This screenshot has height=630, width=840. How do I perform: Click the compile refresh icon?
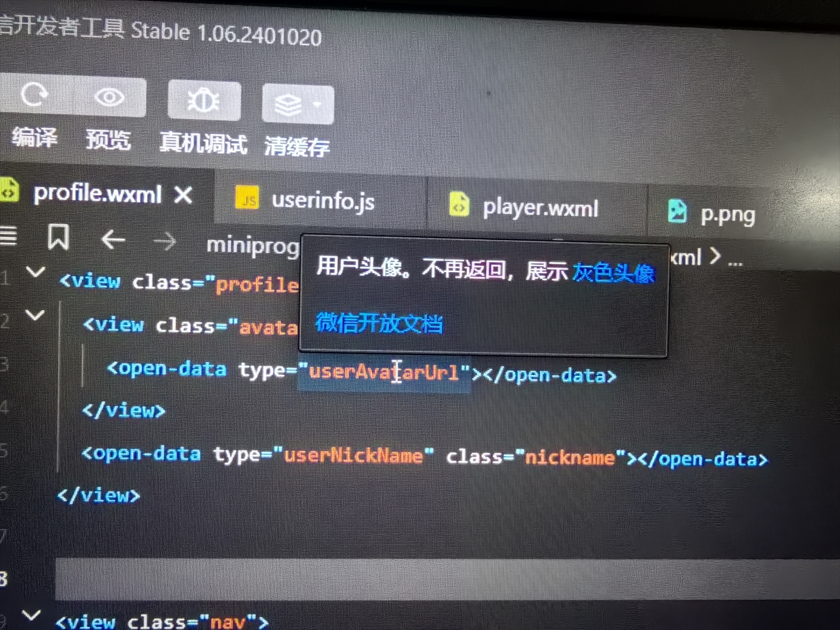tap(34, 94)
